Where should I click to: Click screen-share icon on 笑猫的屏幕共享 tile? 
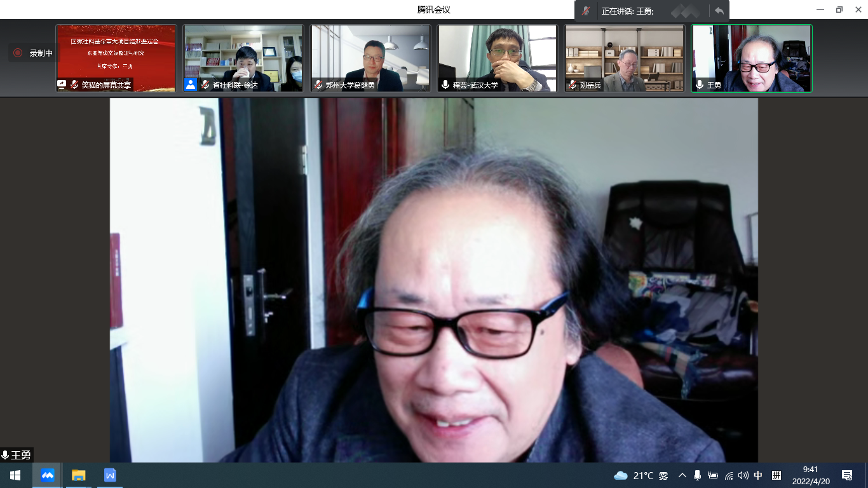(62, 85)
